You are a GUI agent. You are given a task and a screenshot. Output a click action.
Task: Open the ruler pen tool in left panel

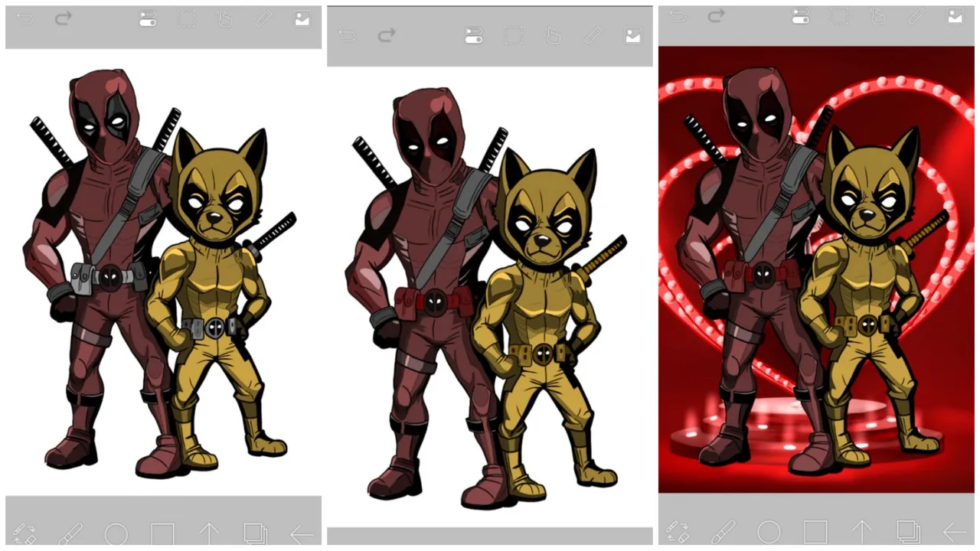click(x=264, y=19)
